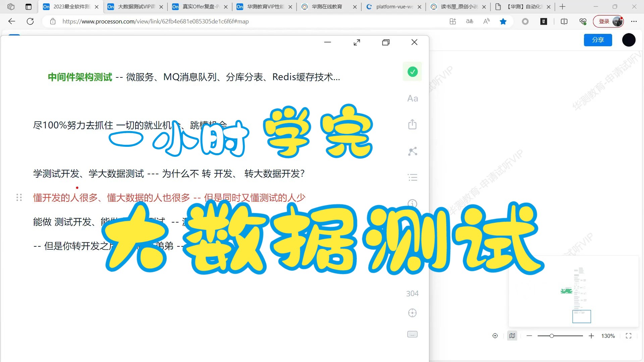Open the black user avatar circle
This screenshot has height=362, width=644.
coord(629,40)
